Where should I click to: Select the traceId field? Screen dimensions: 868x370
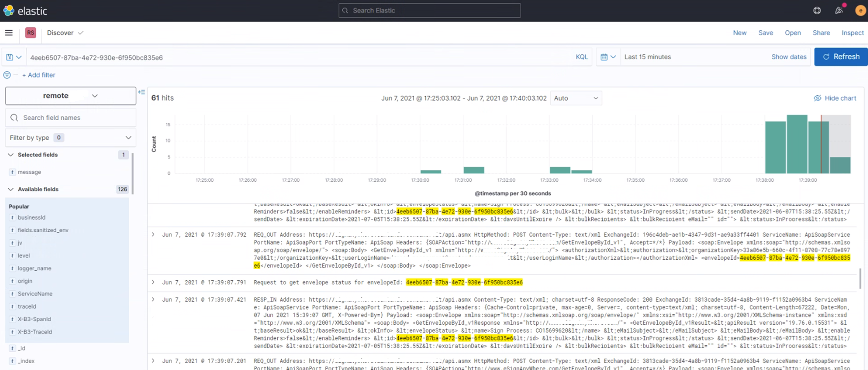[27, 307]
